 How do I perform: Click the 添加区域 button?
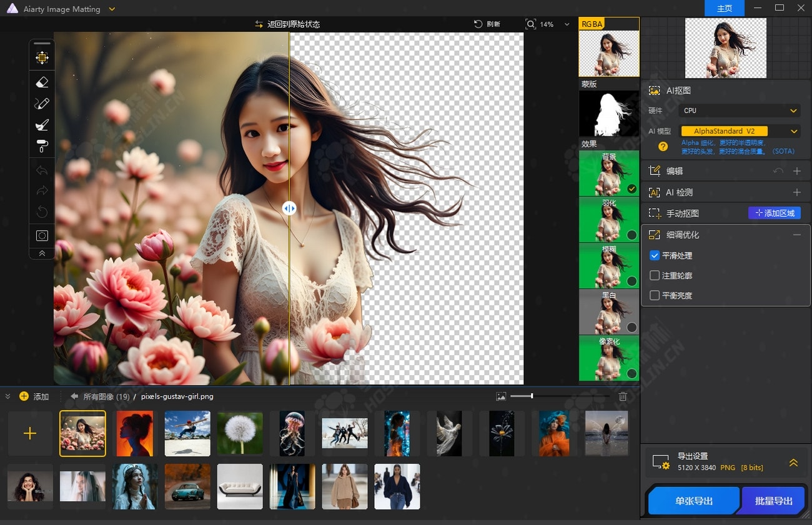tap(775, 213)
